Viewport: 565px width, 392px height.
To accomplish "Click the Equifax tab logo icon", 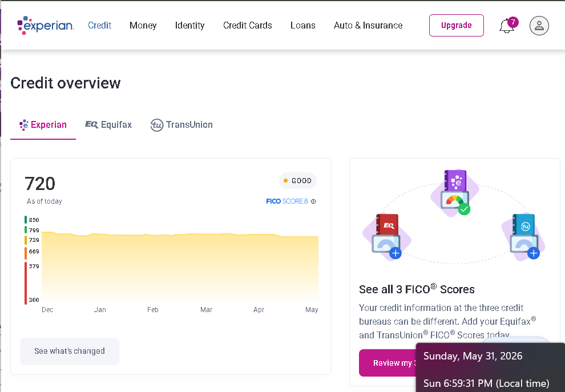I will (x=91, y=124).
